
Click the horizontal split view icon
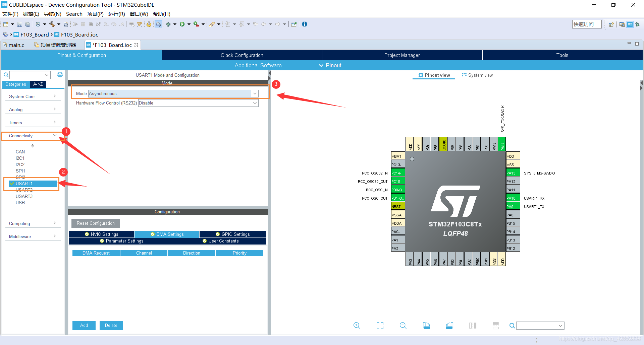pos(496,326)
